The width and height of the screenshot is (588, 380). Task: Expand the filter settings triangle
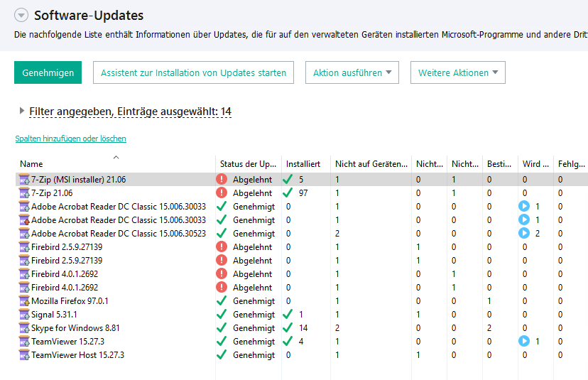coord(21,112)
